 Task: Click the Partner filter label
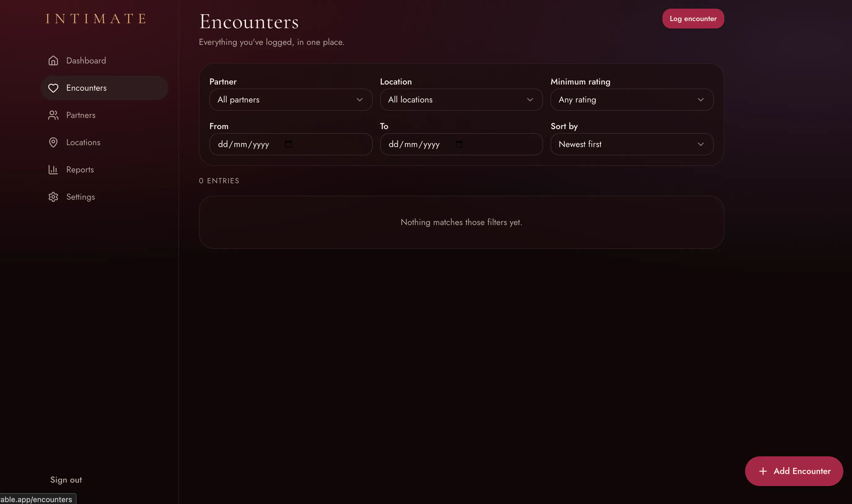pyautogui.click(x=222, y=82)
